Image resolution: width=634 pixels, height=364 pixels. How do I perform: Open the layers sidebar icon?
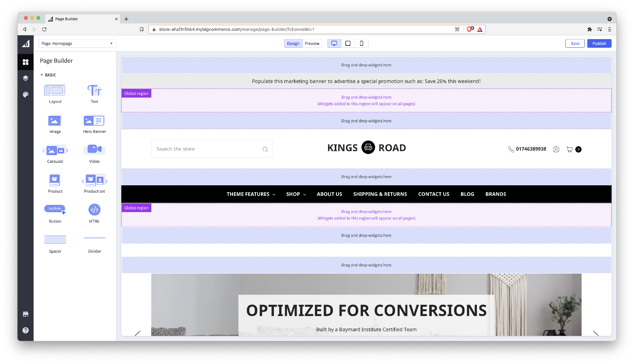click(26, 78)
